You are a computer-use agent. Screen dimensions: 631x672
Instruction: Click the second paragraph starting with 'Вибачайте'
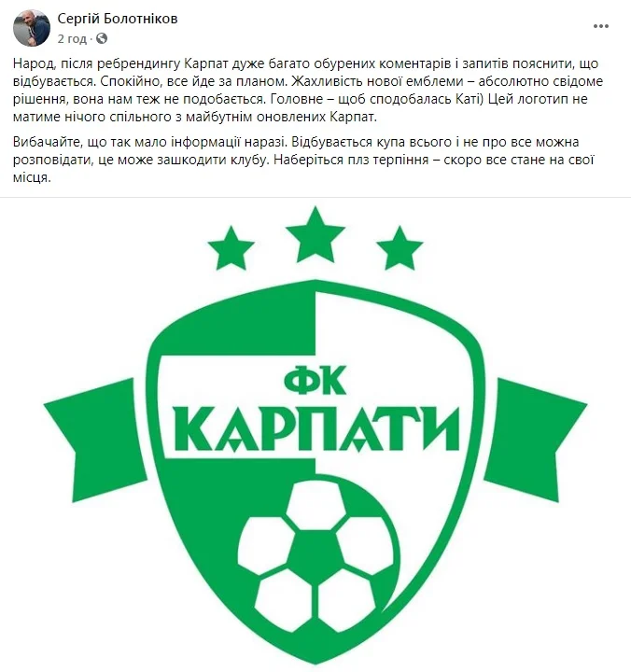coord(302,160)
